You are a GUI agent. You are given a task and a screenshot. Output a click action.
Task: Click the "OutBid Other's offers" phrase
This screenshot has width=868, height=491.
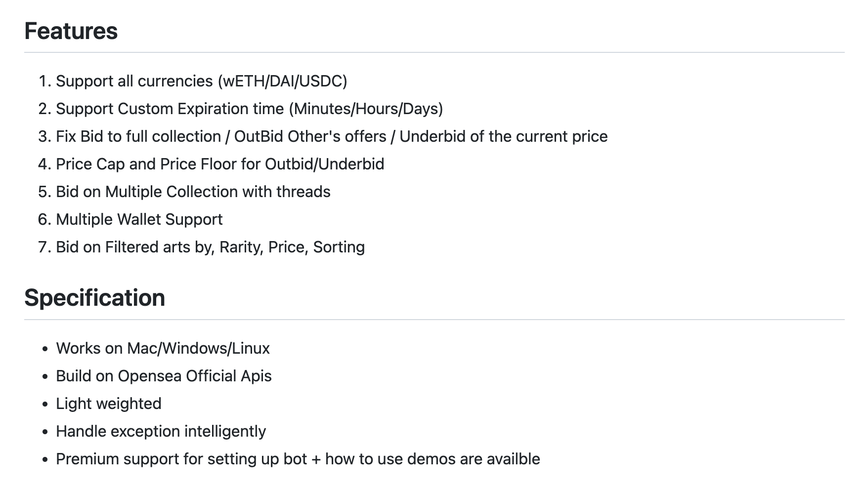click(x=310, y=136)
